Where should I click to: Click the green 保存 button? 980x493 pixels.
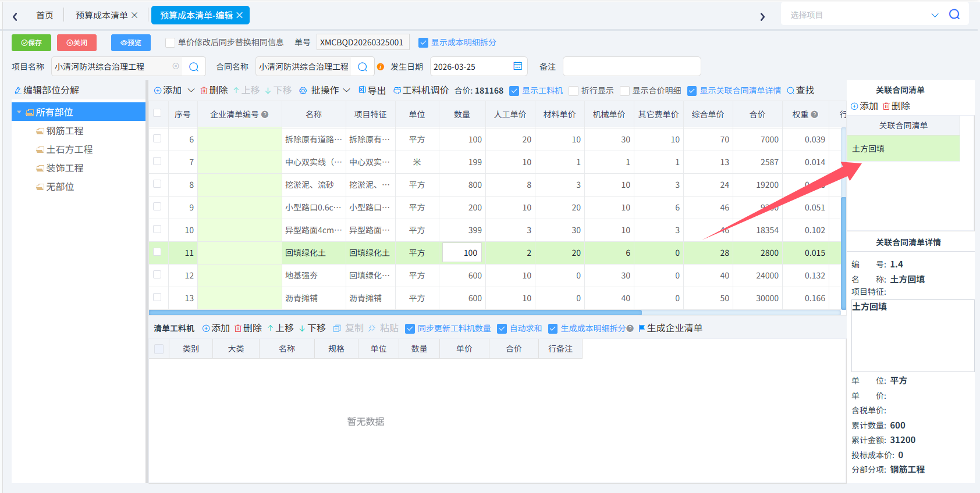click(x=31, y=42)
